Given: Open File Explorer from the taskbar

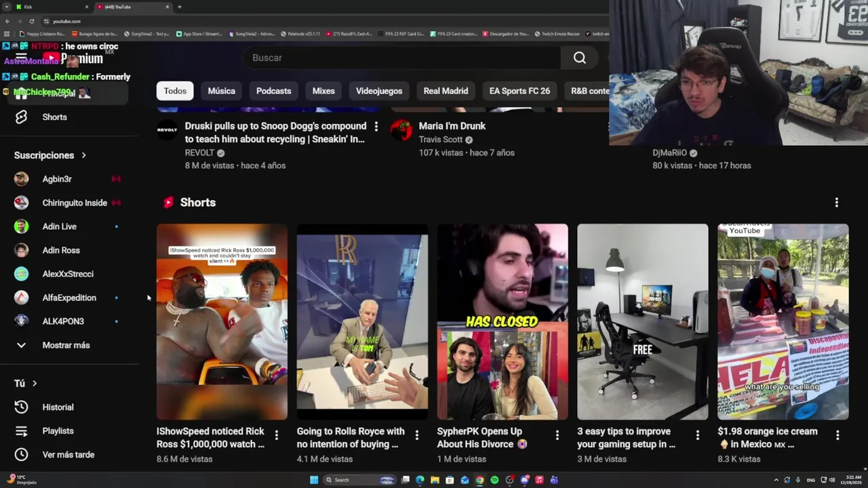Looking at the screenshot, I should pyautogui.click(x=435, y=480).
